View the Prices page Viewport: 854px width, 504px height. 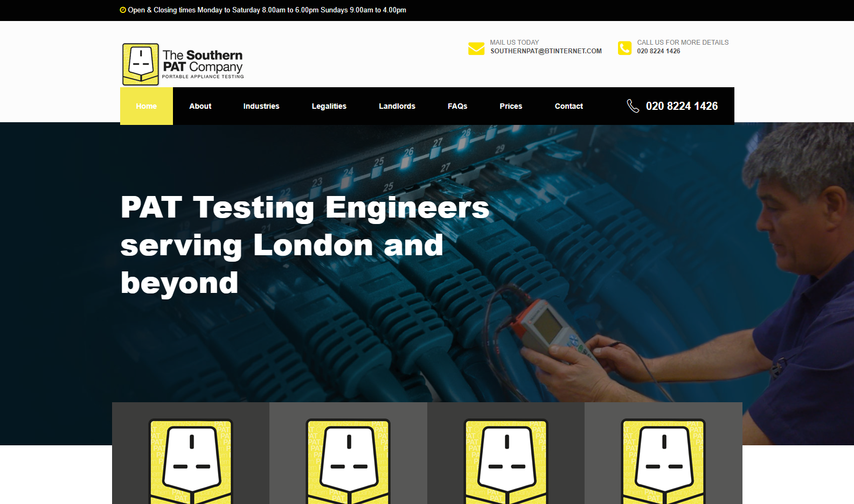(x=511, y=106)
